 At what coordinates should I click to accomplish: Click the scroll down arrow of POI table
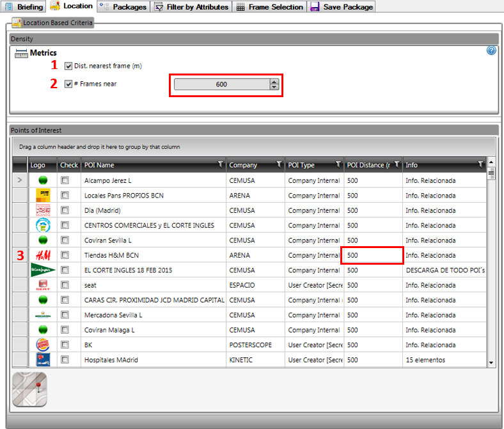[491, 363]
